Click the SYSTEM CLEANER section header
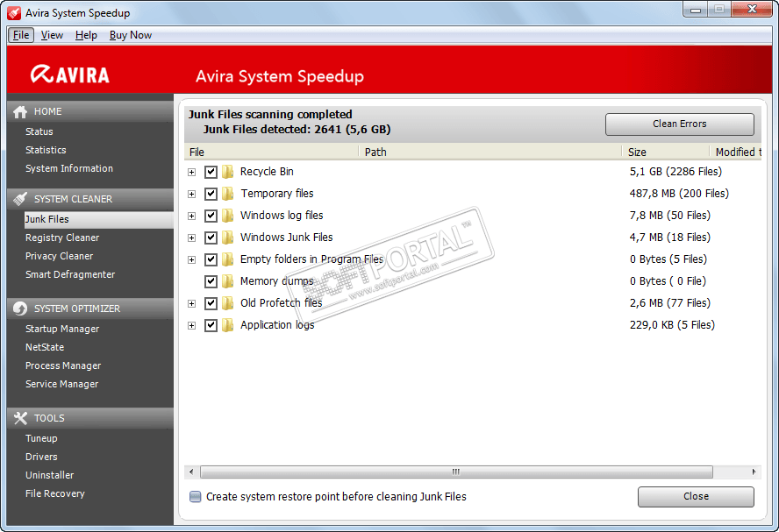This screenshot has height=532, width=779. (90, 199)
